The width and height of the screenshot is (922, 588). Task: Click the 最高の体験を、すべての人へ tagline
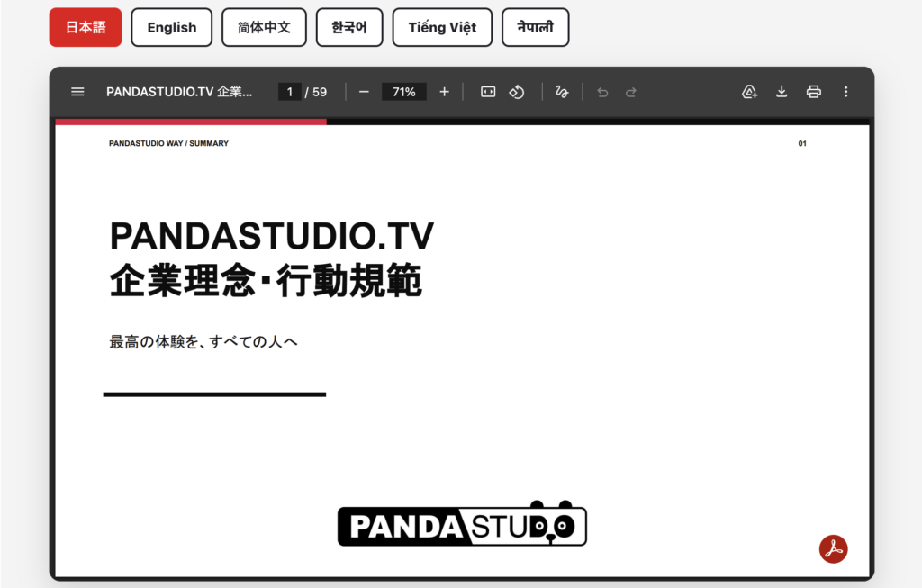203,341
